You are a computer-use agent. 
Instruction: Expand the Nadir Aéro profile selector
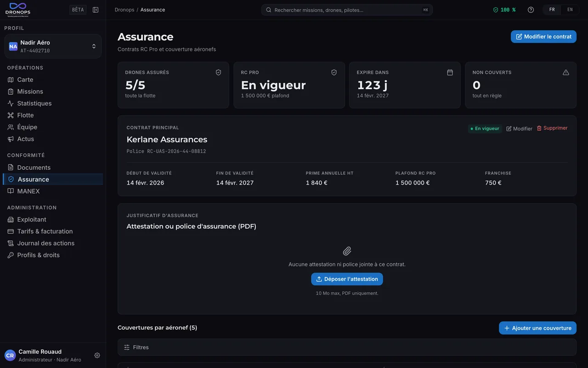tap(53, 46)
